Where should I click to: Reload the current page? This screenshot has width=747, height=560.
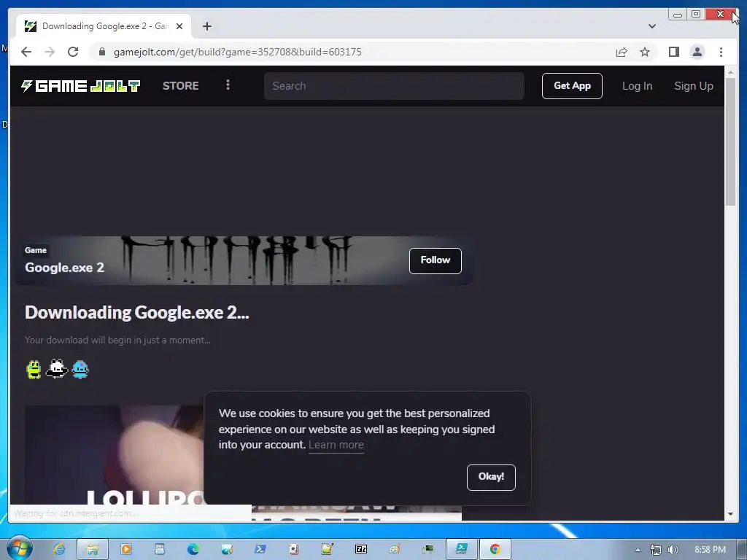(73, 52)
